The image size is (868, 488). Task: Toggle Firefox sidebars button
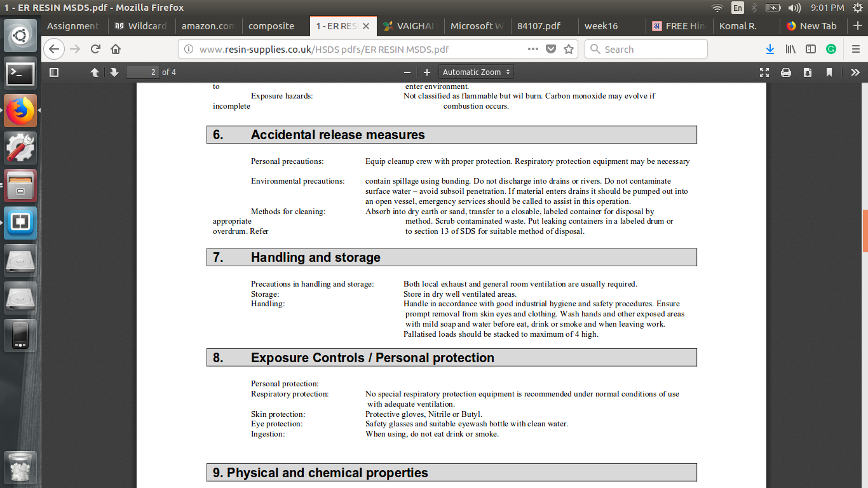tap(811, 49)
